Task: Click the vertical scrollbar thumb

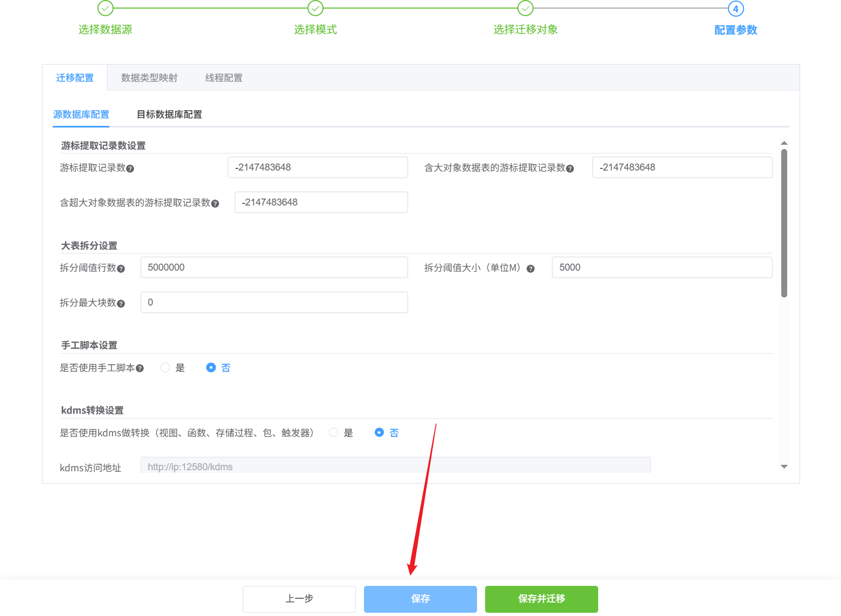Action: pos(784,223)
